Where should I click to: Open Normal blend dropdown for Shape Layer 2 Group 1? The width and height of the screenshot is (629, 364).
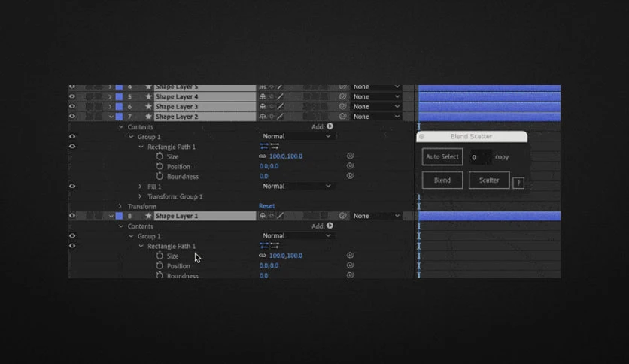click(296, 136)
